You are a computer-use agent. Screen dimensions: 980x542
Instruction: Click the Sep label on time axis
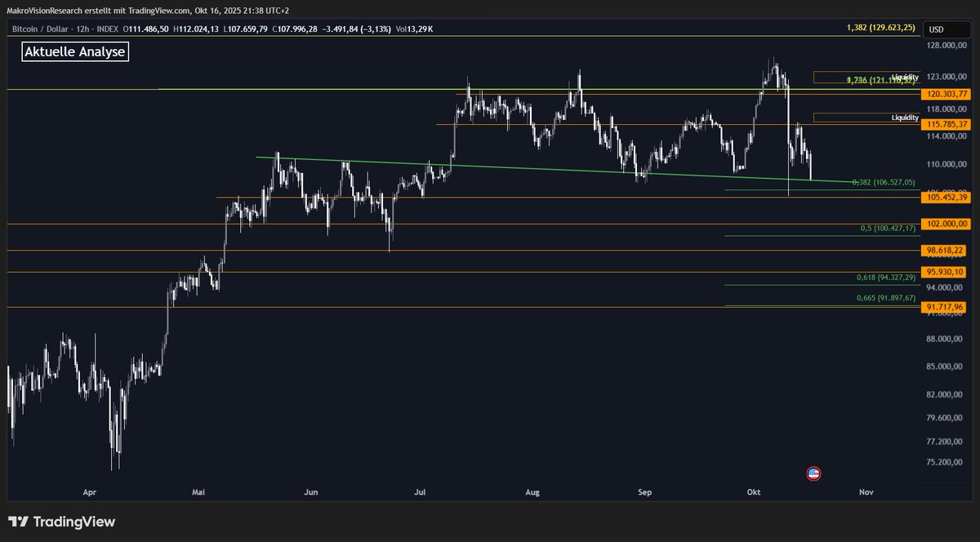pos(645,492)
